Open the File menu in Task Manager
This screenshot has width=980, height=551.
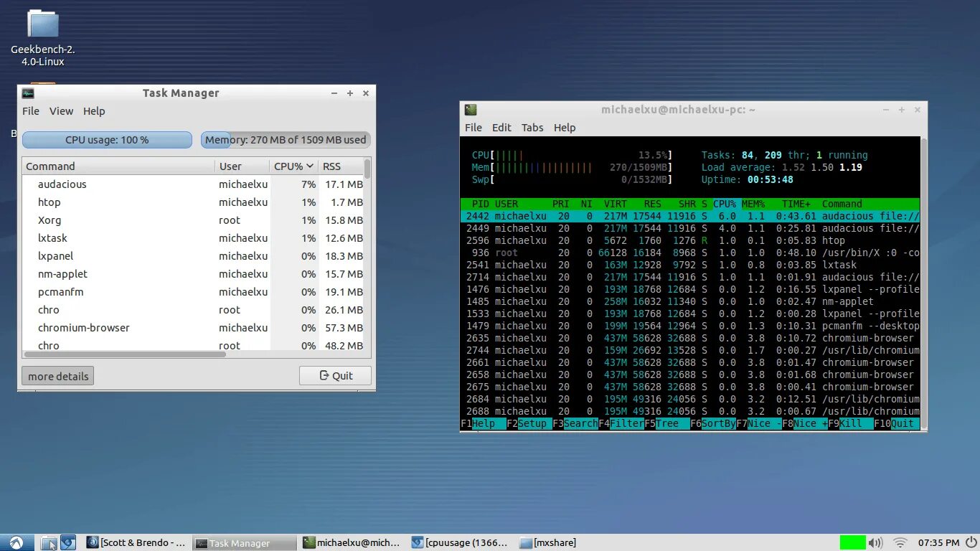[31, 111]
